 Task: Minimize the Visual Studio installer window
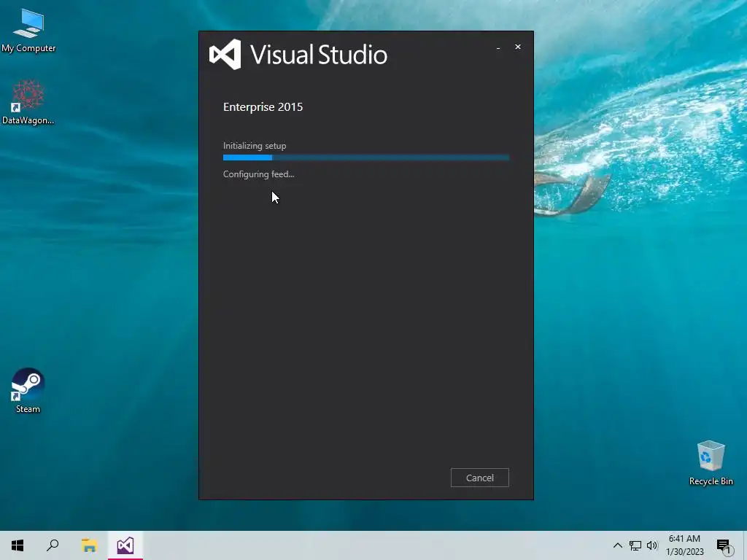(x=498, y=47)
